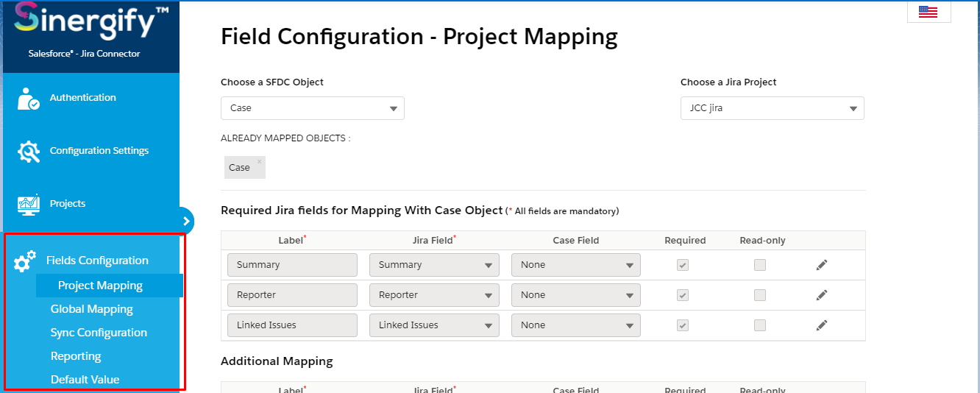Click the Read-only column header in first table

coord(762,241)
